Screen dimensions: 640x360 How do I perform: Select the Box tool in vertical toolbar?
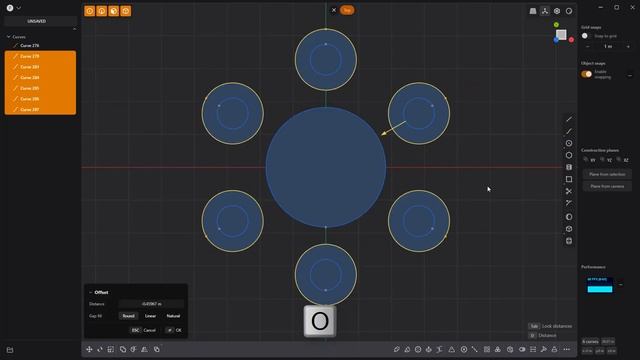[569, 229]
